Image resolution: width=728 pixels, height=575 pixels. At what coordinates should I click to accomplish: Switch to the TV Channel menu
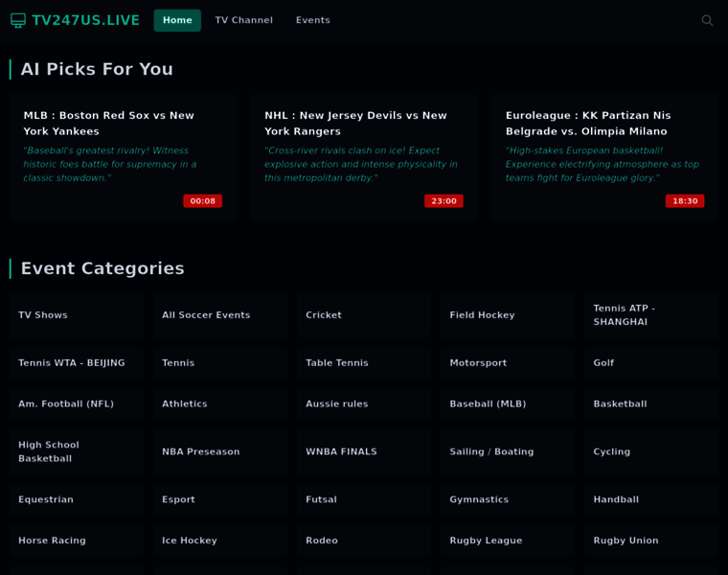point(243,20)
